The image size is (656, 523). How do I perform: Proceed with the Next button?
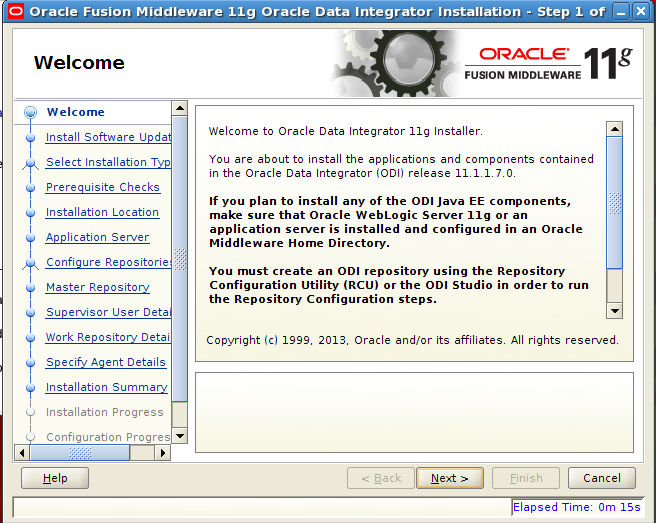coord(450,478)
